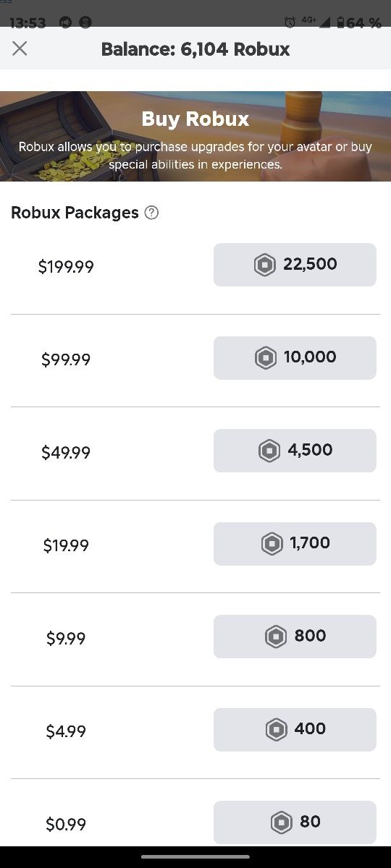391x868 pixels.
Task: Open the Robux Packages help icon
Action: [x=151, y=213]
